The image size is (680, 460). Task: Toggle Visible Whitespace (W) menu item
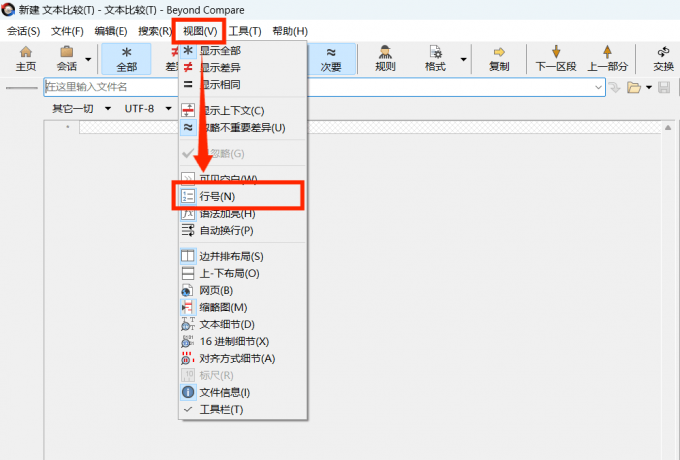coord(242,179)
